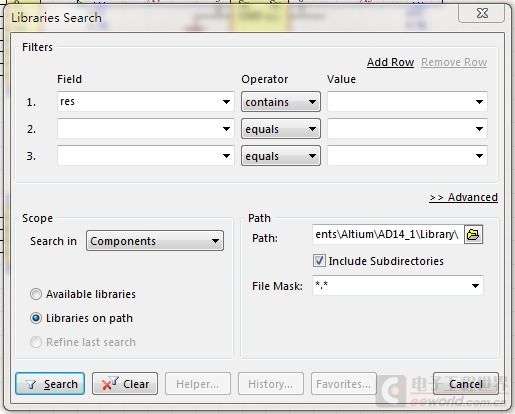The image size is (515, 414).
Task: Click the folder browse icon beside Path
Action: [x=473, y=235]
